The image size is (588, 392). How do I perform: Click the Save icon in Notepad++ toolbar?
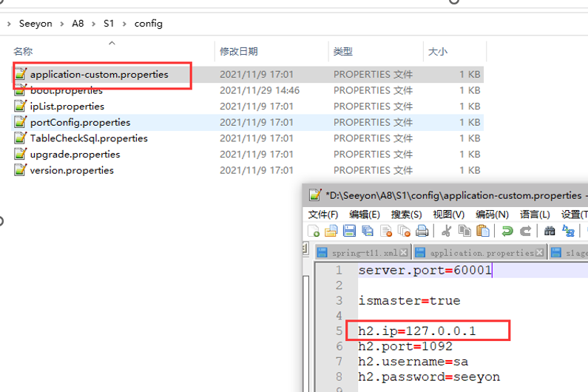(350, 231)
